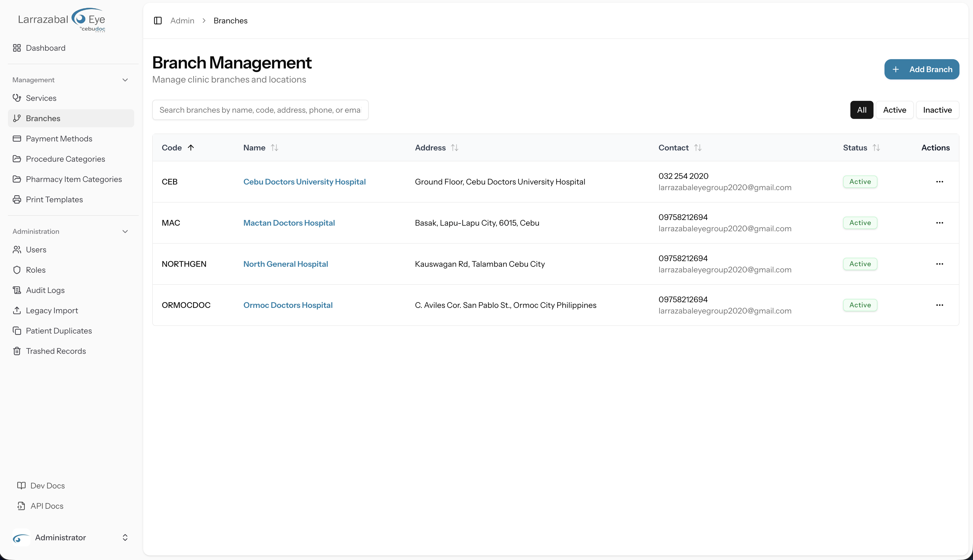This screenshot has height=560, width=973.
Task: Click C. Aviles Cor. San Pablo address
Action: click(x=506, y=305)
